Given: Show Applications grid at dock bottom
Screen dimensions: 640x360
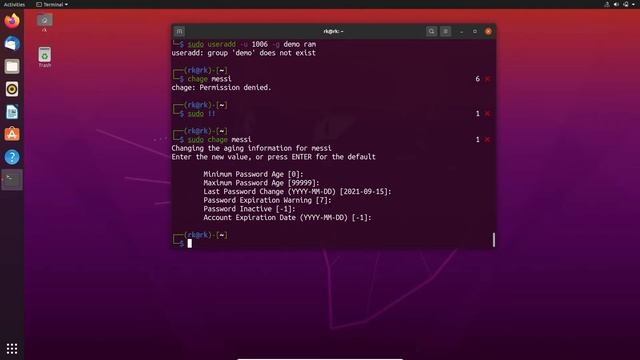Looking at the screenshot, I should (12, 348).
